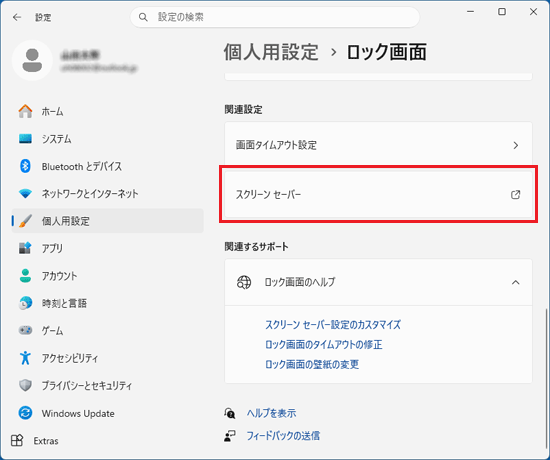Open アクセシビリティ settings
The width and height of the screenshot is (550, 460).
click(108, 358)
